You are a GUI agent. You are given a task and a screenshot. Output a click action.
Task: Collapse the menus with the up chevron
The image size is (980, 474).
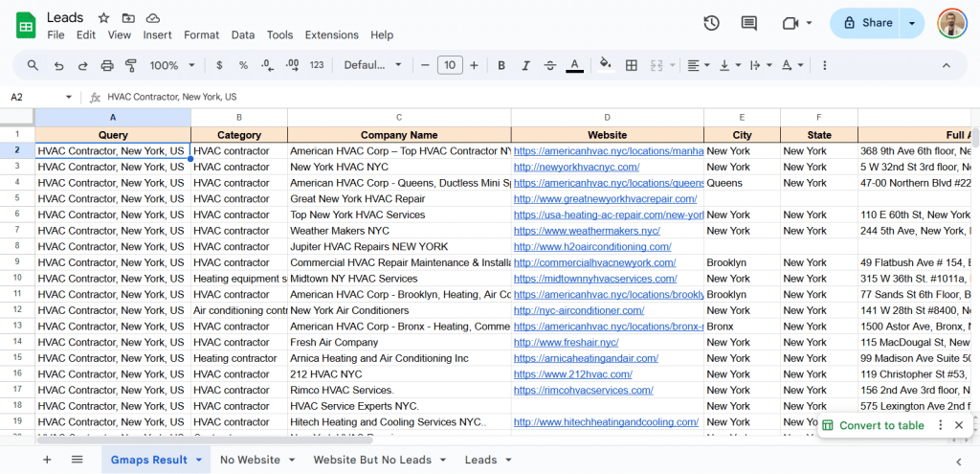coord(947,65)
